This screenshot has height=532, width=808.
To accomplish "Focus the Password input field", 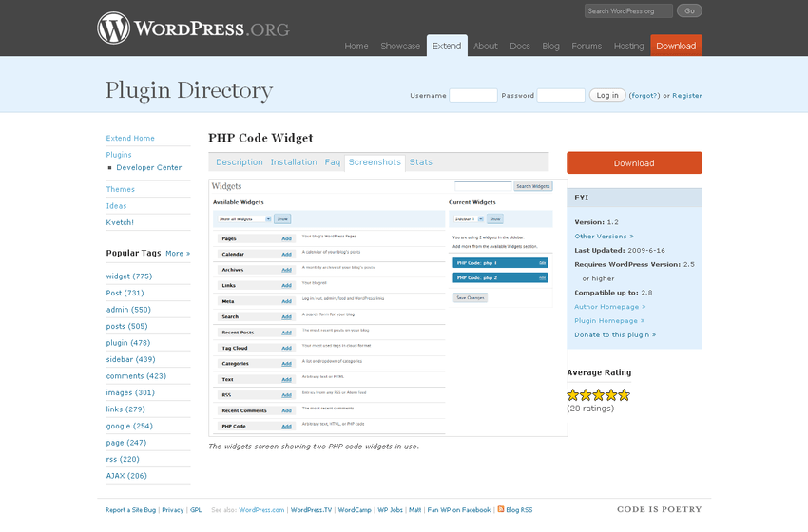I will point(561,95).
